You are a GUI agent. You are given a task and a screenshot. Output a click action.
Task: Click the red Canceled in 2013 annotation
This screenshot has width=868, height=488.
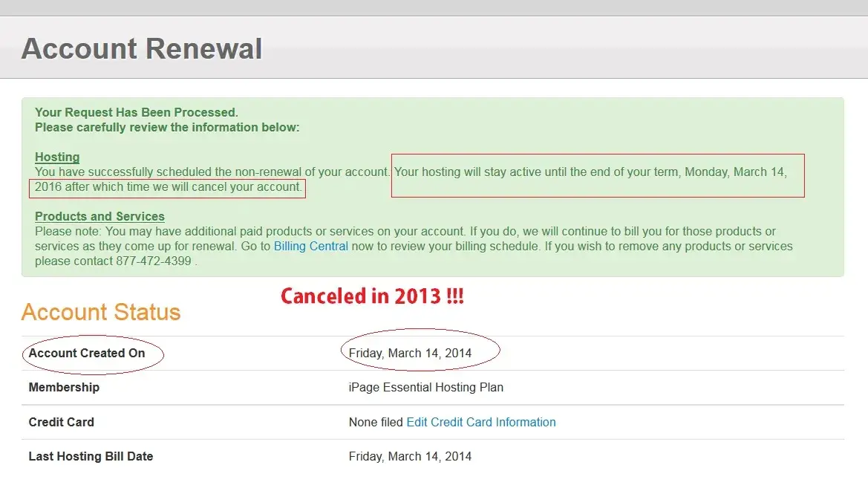click(x=372, y=296)
